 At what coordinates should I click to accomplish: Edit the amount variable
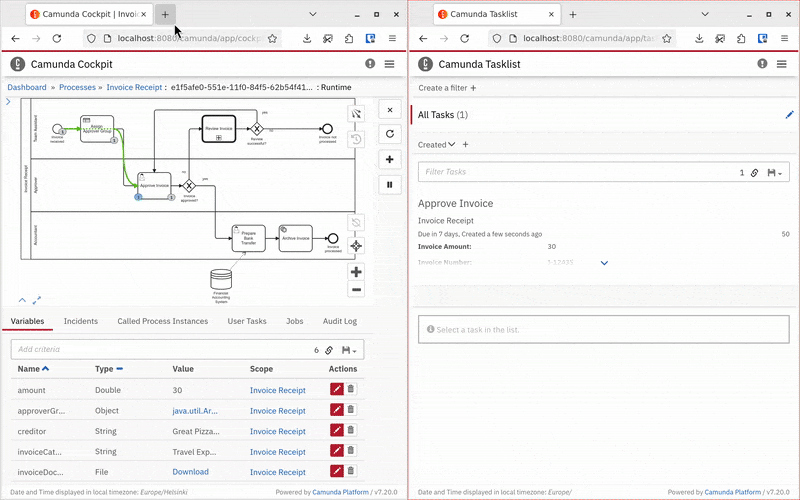point(337,389)
